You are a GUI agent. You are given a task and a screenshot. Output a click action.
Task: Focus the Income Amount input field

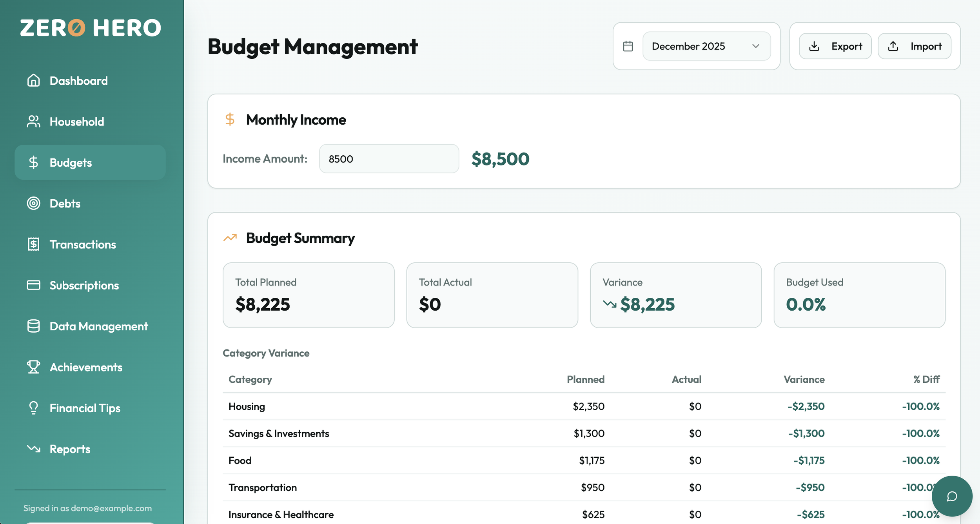388,159
